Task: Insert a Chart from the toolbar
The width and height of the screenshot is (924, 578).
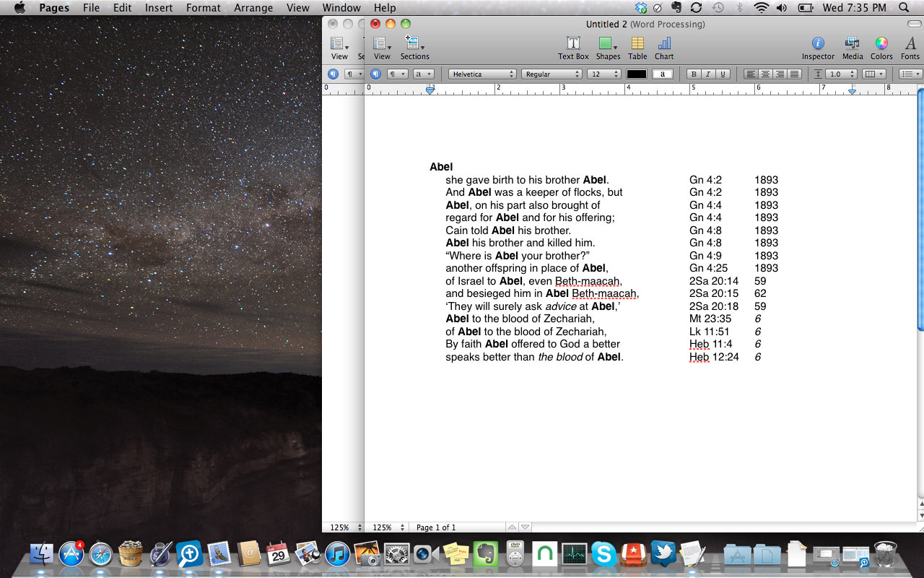Action: [664, 48]
